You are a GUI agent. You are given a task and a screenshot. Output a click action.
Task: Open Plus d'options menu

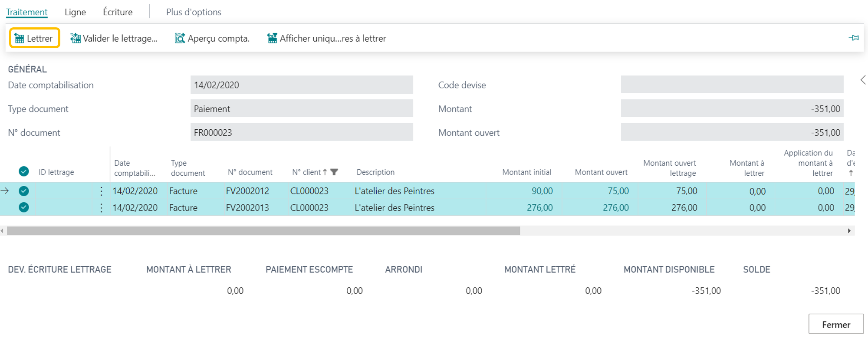pos(194,12)
